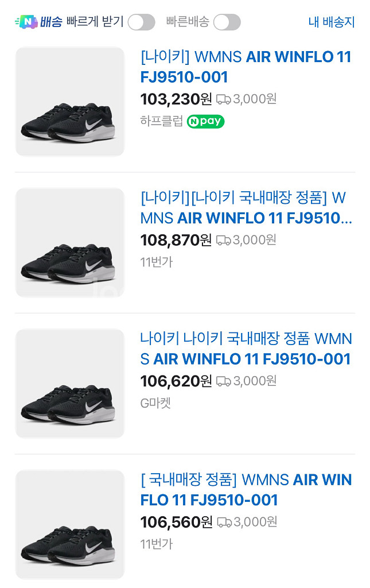The width and height of the screenshot is (370, 588).
Task: Tap the N delivery truck logo icon
Action: [x=26, y=22]
